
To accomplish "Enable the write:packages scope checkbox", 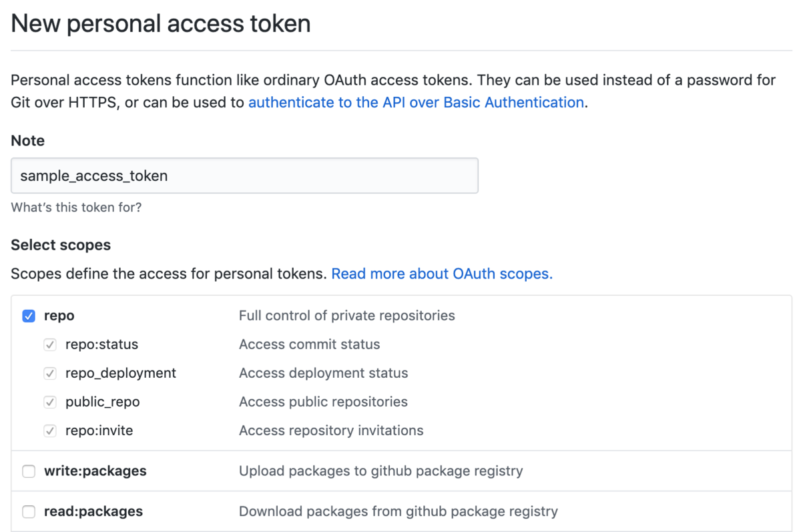I will 29,472.
